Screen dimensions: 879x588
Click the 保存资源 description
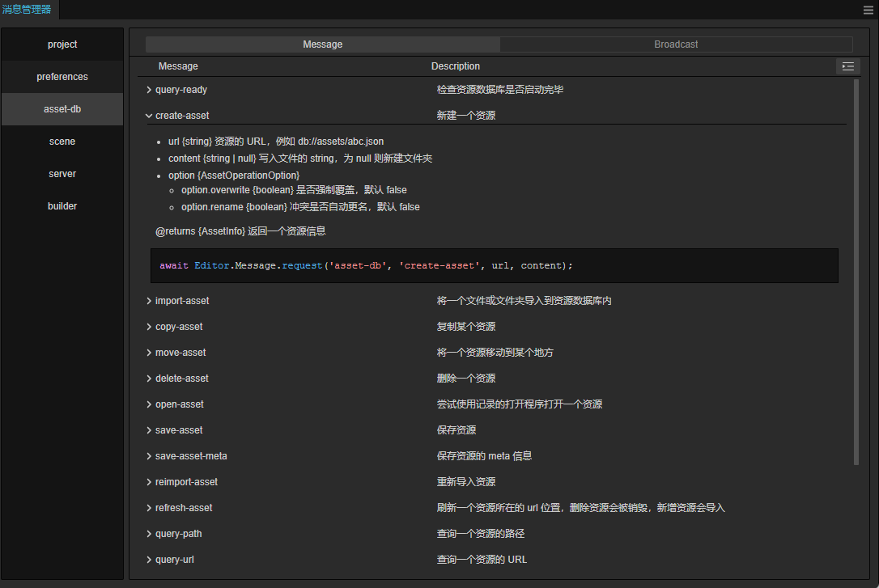click(456, 430)
